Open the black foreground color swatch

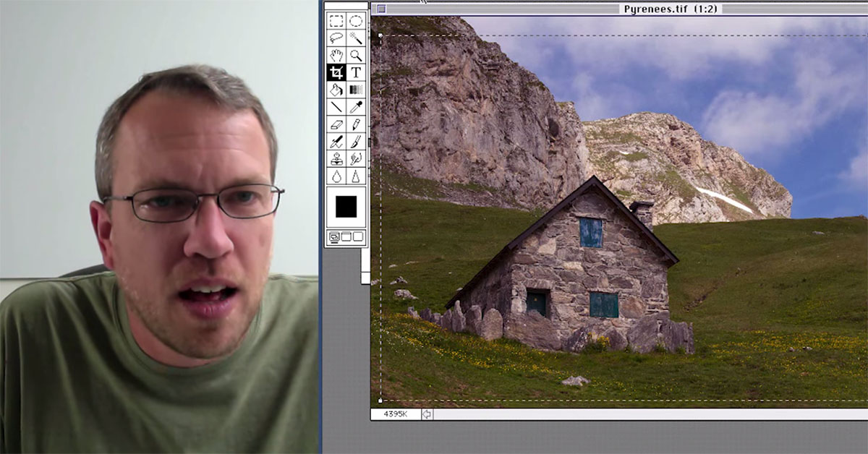click(x=346, y=207)
